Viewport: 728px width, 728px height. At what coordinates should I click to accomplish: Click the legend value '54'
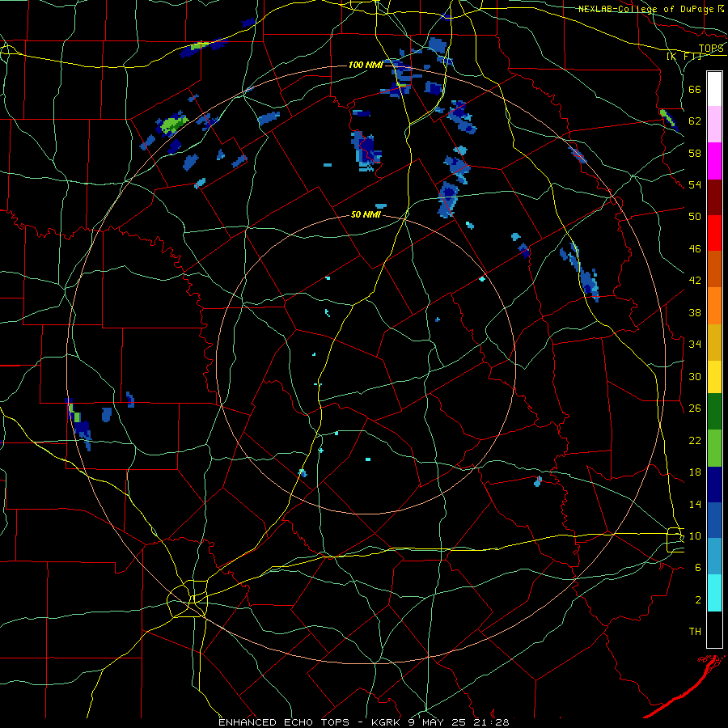tap(695, 185)
